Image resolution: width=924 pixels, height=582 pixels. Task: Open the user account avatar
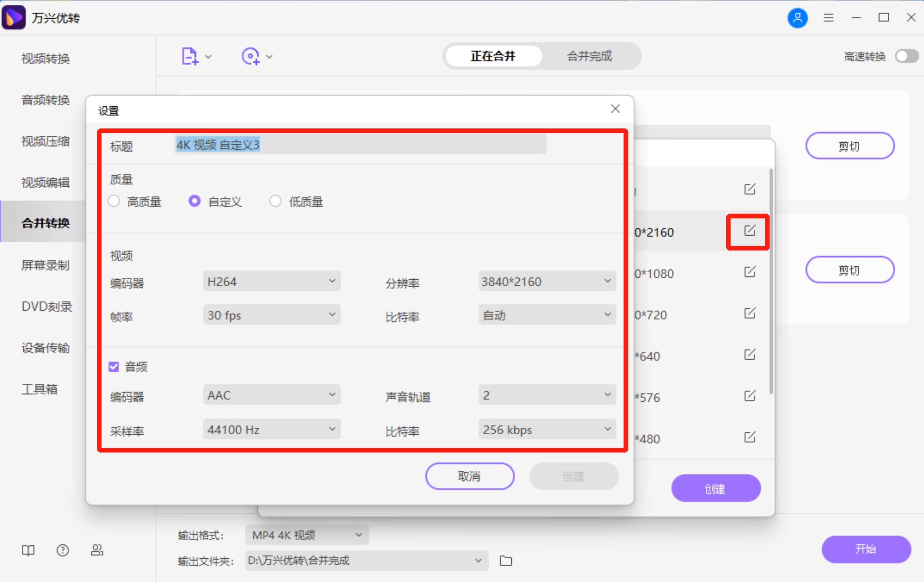point(797,18)
